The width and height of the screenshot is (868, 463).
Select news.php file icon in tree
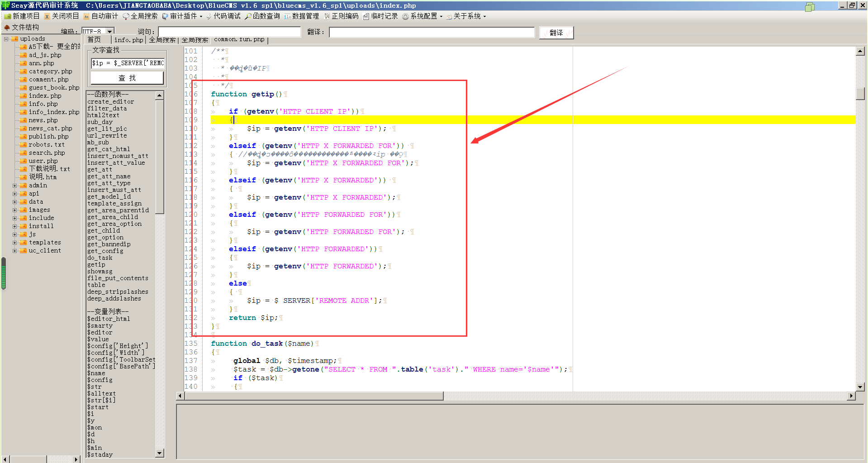pyautogui.click(x=23, y=120)
